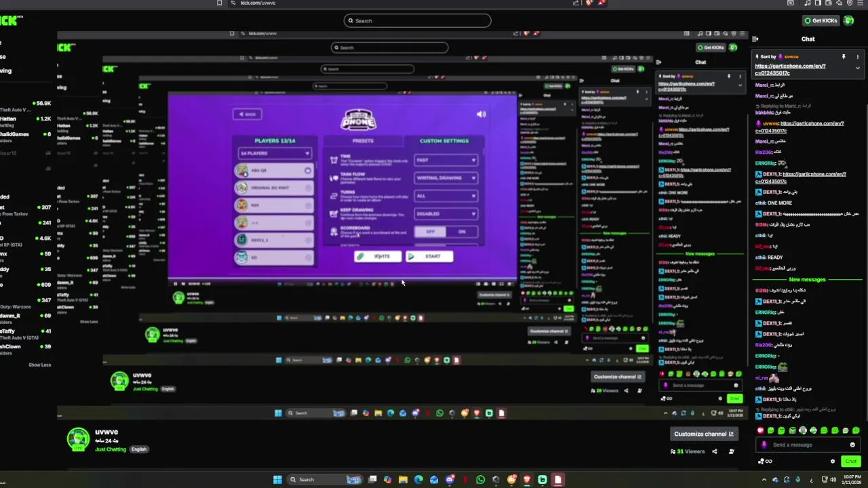
Task: Click the speaker icon in the Gartic Phone lobby
Action: pos(481,114)
